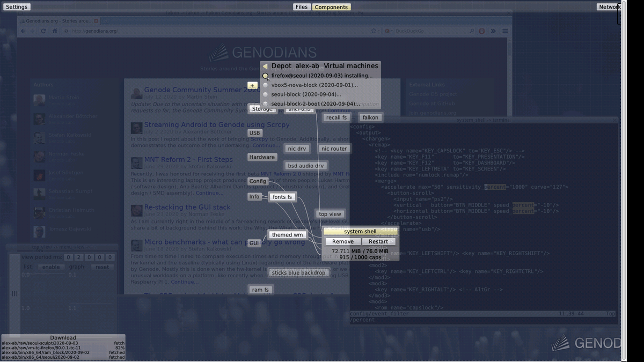The width and height of the screenshot is (644, 362).
Task: Close the Genodians.org browser tab
Action: [x=96, y=20]
